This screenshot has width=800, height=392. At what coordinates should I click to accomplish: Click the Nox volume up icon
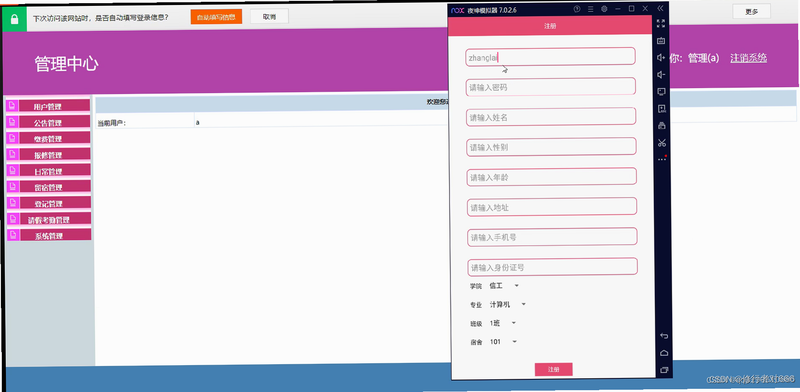pyautogui.click(x=661, y=58)
